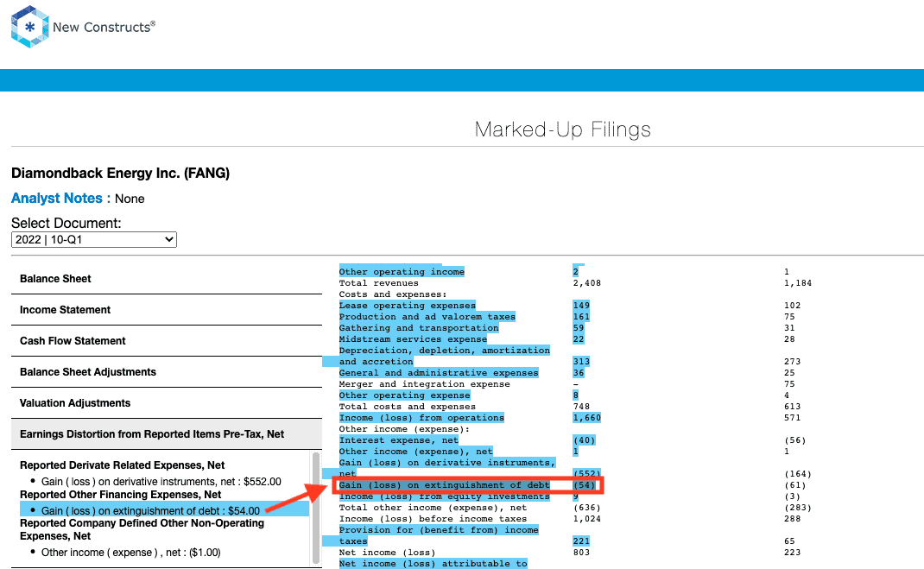This screenshot has height=569, width=924.
Task: Click Income (loss) from operations line
Action: [421, 418]
